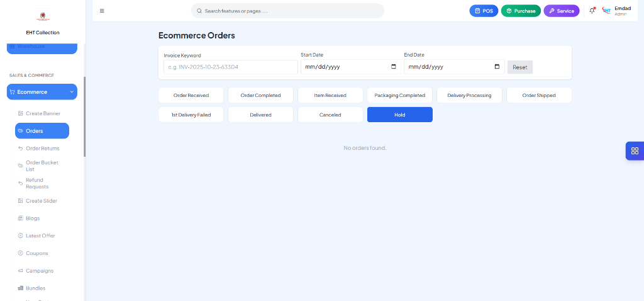Click the Ecommerce cart icon
644x301 pixels.
tap(13, 92)
